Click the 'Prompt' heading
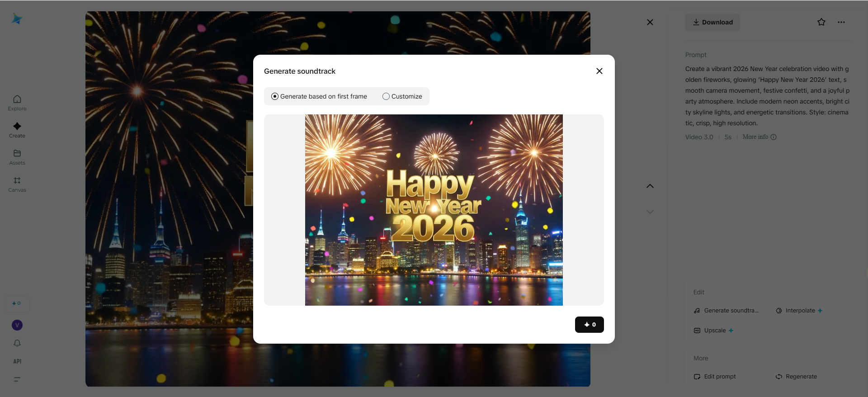Viewport: 868px width, 397px height. click(696, 55)
